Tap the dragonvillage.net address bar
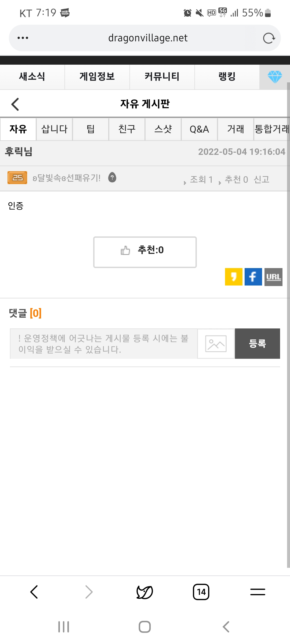This screenshot has width=290, height=644. [x=148, y=38]
